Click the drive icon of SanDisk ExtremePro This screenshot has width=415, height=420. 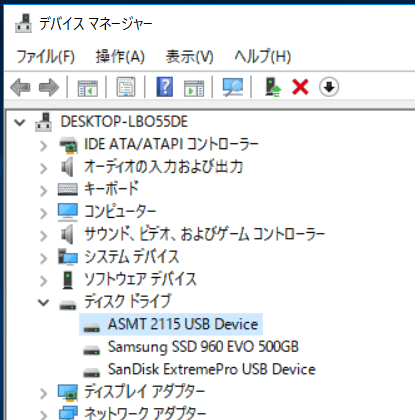(x=91, y=372)
